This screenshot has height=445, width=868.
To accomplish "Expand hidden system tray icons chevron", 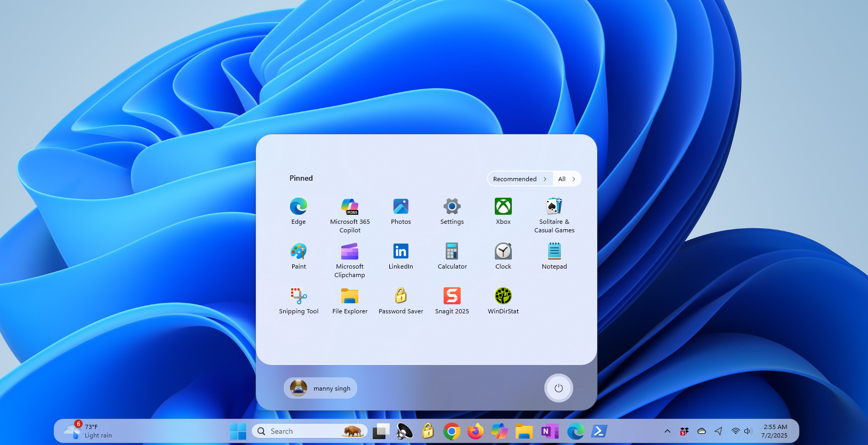I will 667,431.
